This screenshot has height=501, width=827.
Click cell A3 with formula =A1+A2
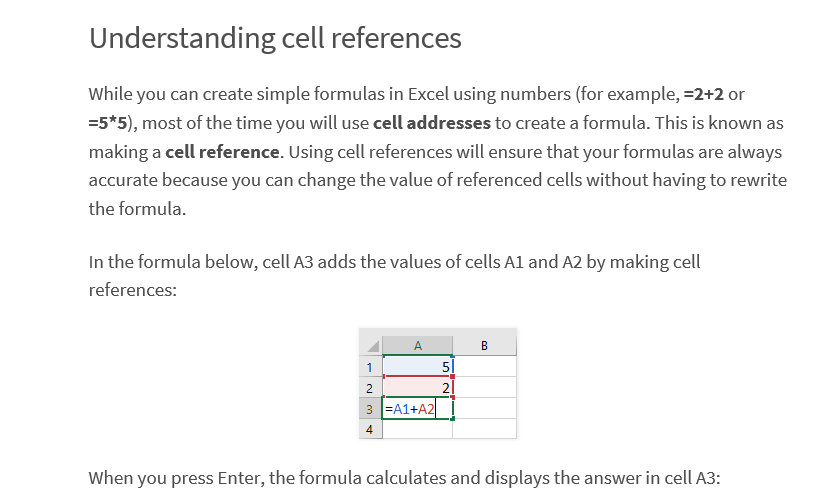click(x=417, y=409)
